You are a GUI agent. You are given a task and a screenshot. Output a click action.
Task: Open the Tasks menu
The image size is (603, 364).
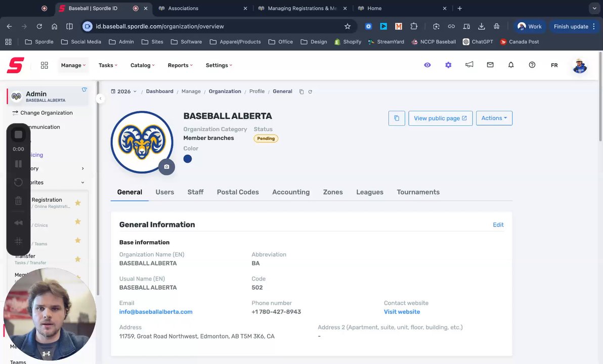pos(108,65)
